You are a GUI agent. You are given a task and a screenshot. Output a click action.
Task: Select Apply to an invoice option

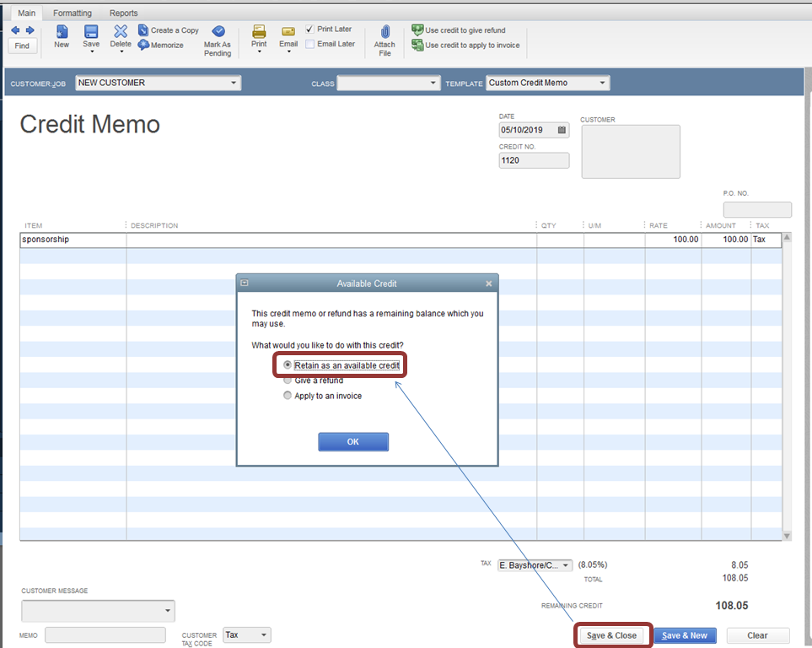click(288, 396)
